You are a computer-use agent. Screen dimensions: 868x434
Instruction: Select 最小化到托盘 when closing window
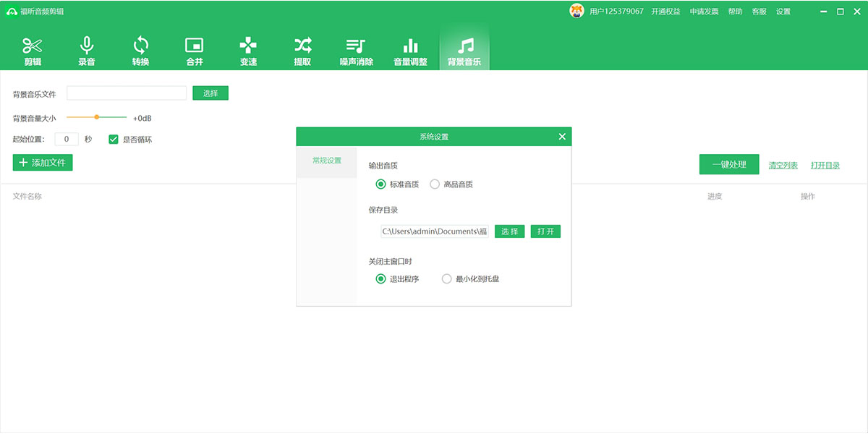447,278
